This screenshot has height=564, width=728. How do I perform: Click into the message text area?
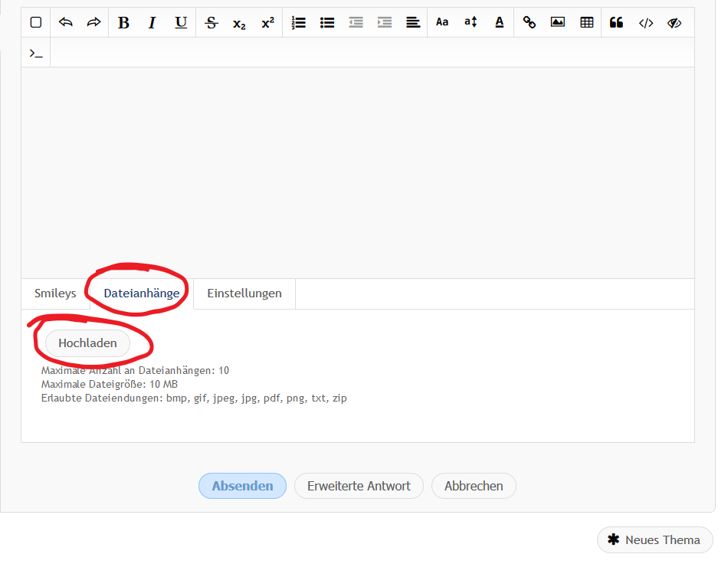tap(357, 172)
